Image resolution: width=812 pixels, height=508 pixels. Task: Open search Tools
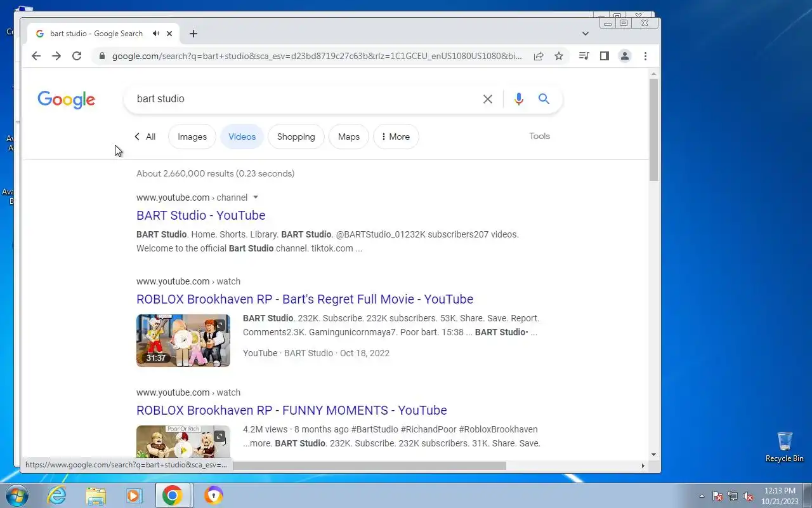pyautogui.click(x=539, y=136)
